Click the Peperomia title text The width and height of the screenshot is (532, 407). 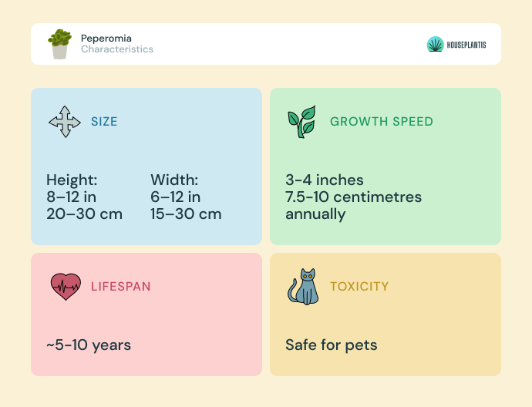click(106, 38)
